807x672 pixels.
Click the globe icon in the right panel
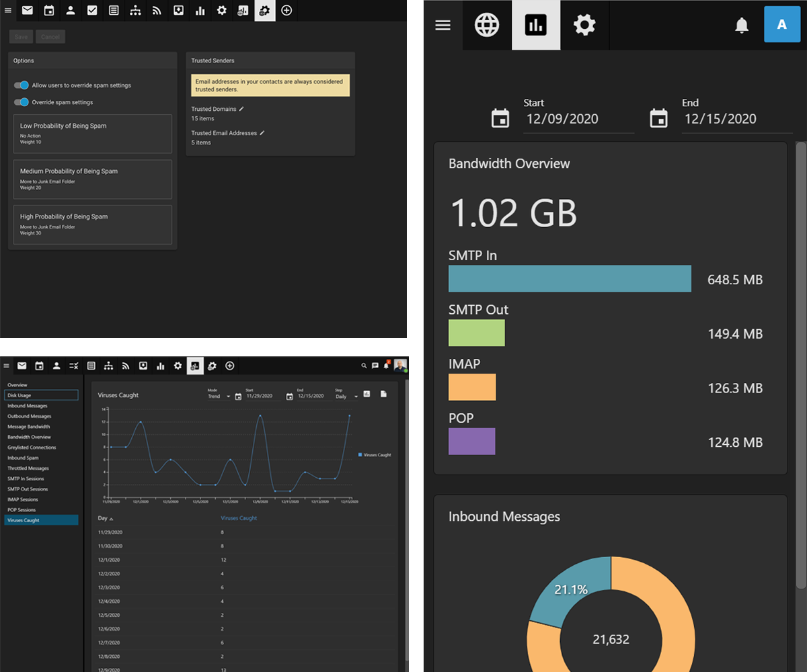pos(487,26)
